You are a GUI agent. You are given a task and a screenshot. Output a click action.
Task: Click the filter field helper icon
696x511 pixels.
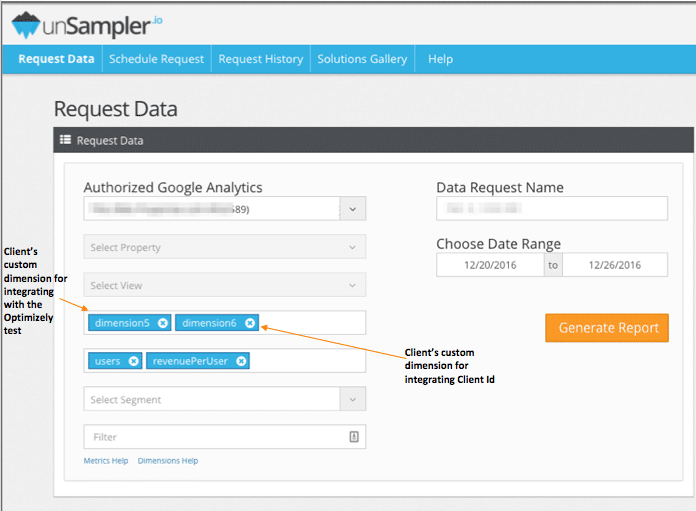[353, 437]
